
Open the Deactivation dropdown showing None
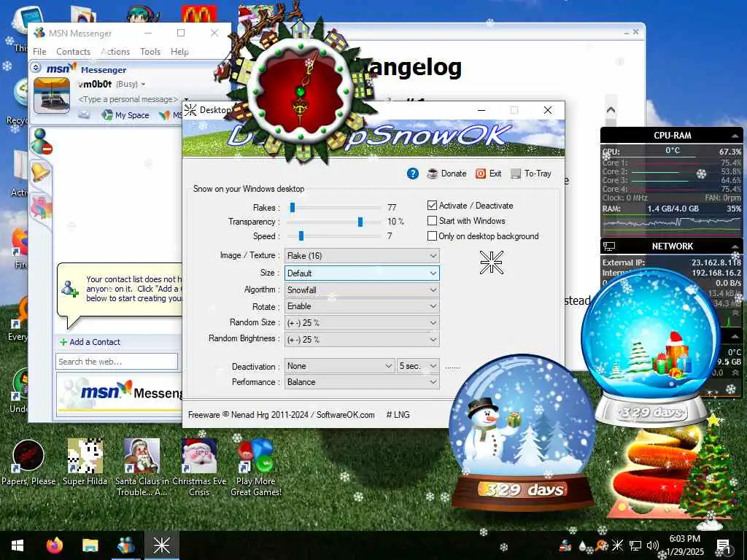click(340, 366)
